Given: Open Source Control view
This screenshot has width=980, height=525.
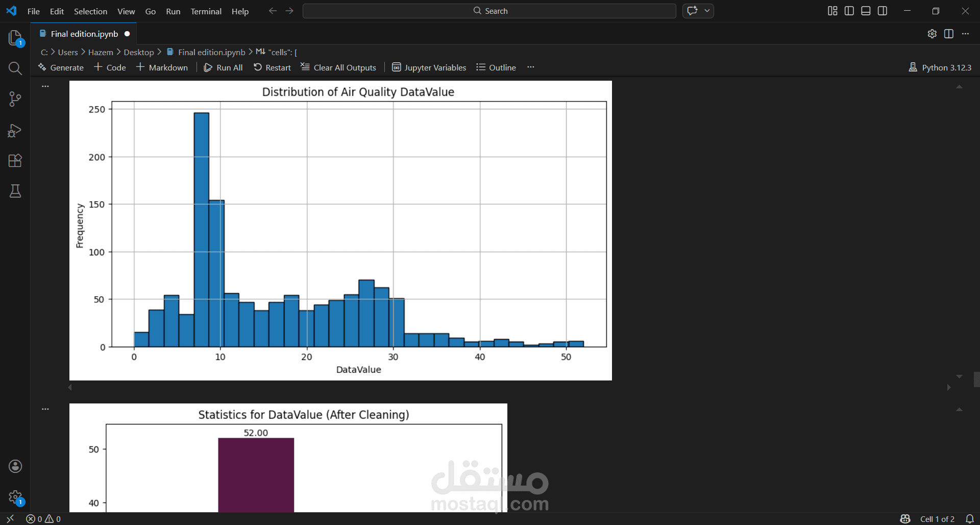Looking at the screenshot, I should 15,99.
